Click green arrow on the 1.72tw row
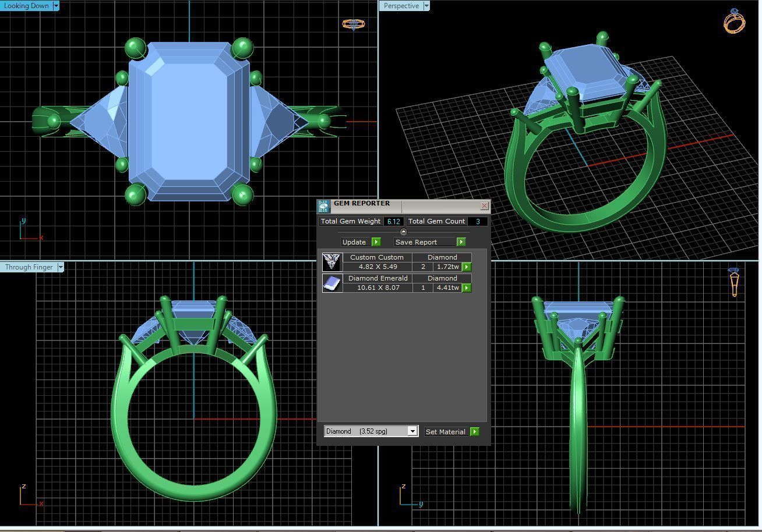The image size is (762, 532). [x=467, y=267]
